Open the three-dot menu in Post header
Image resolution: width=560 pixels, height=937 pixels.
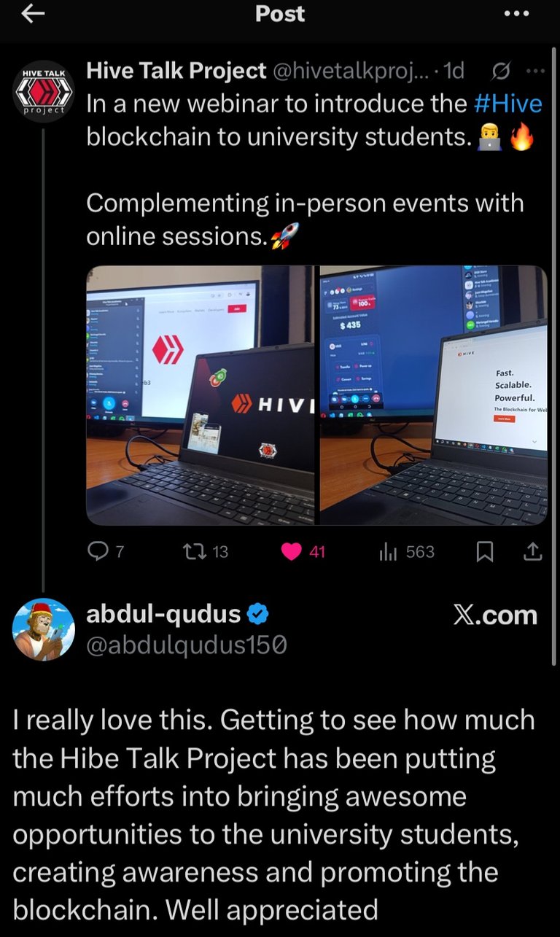coord(516,13)
